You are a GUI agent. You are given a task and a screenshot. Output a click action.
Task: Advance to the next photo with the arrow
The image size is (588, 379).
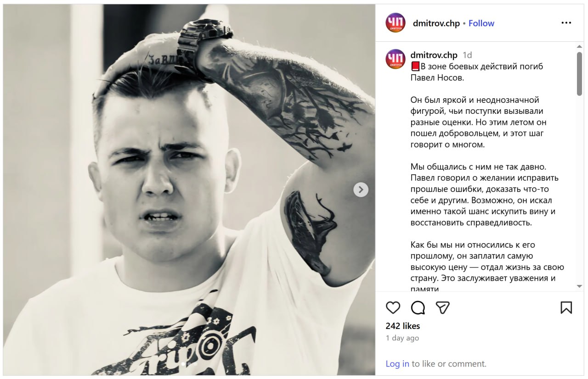click(x=361, y=189)
